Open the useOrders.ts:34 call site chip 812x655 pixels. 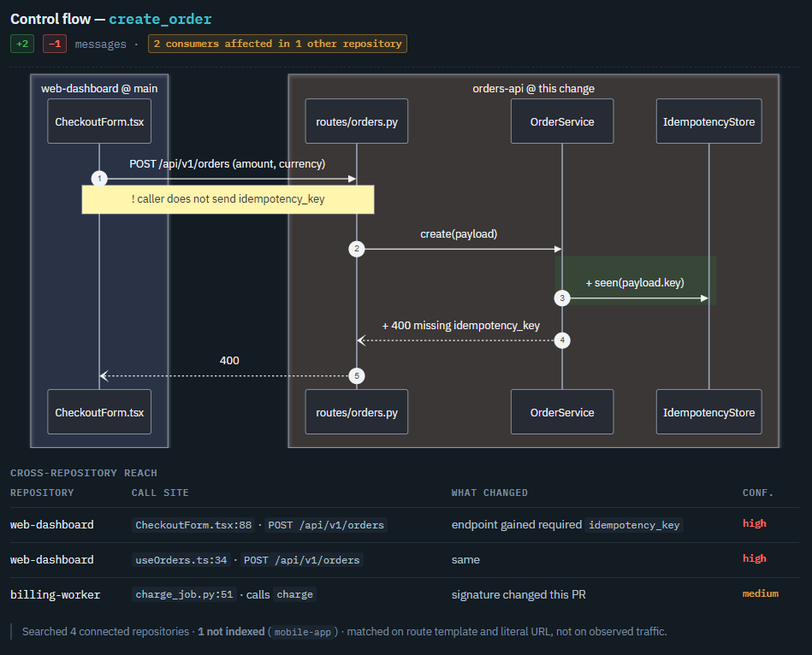coord(181,560)
